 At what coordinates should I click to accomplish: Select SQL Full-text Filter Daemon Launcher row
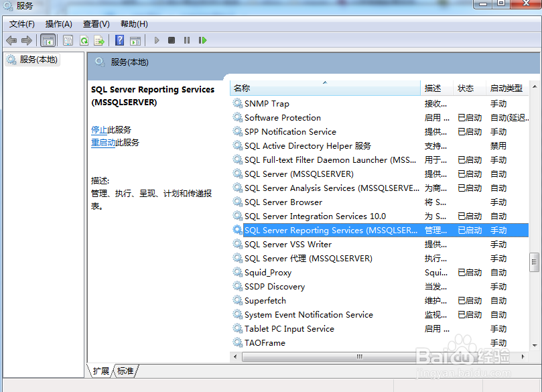tap(380, 159)
